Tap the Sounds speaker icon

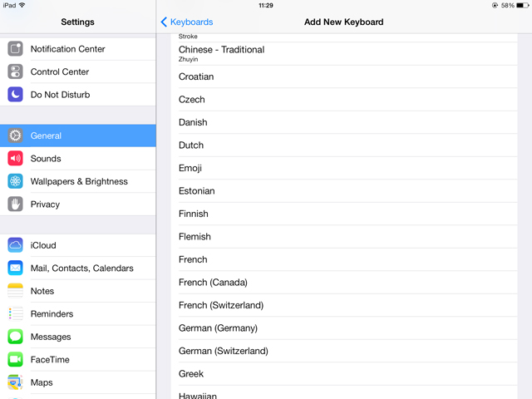tap(15, 159)
